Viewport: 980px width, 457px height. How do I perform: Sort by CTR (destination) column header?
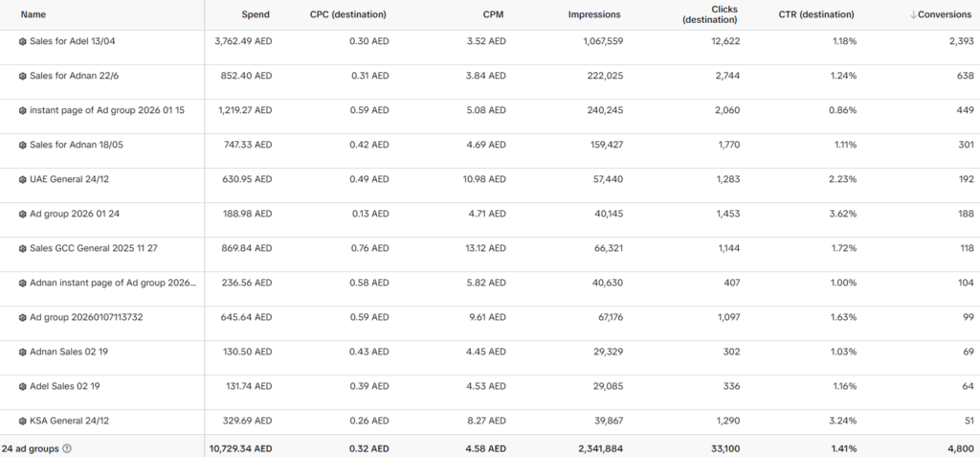(x=816, y=14)
